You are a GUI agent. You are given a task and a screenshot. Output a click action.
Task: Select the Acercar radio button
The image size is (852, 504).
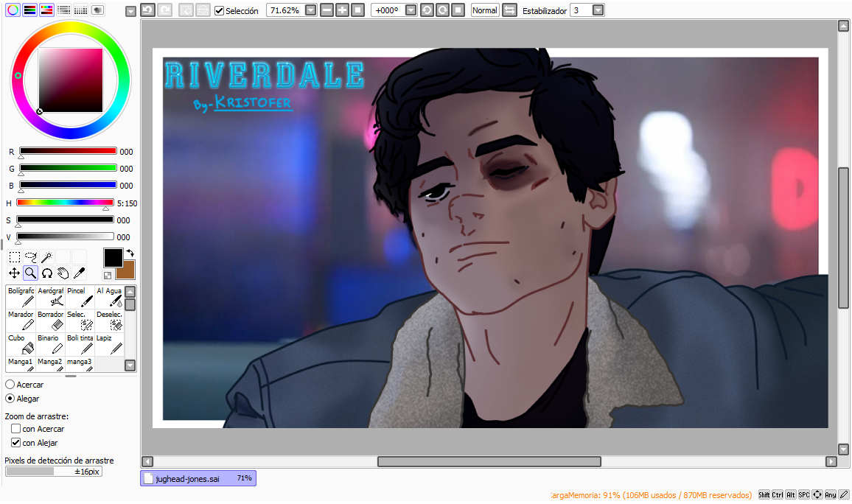pos(10,385)
